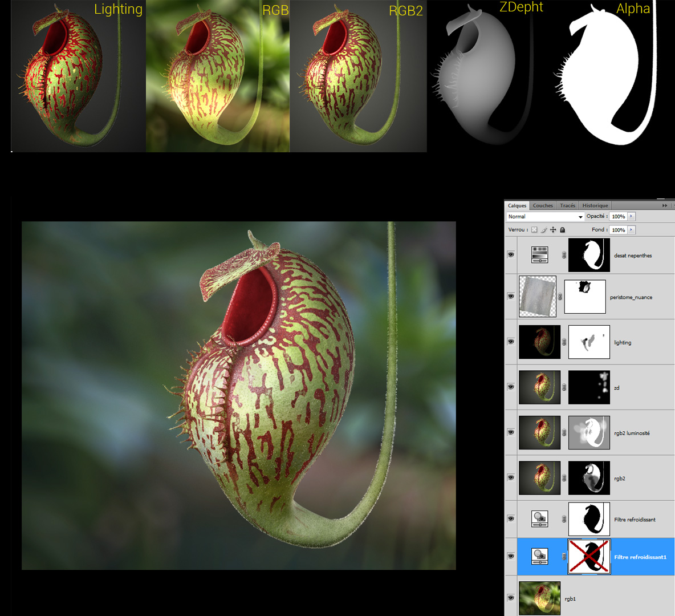675x616 pixels.
Task: Click the 'rgb1' layer name
Action: pyautogui.click(x=570, y=599)
